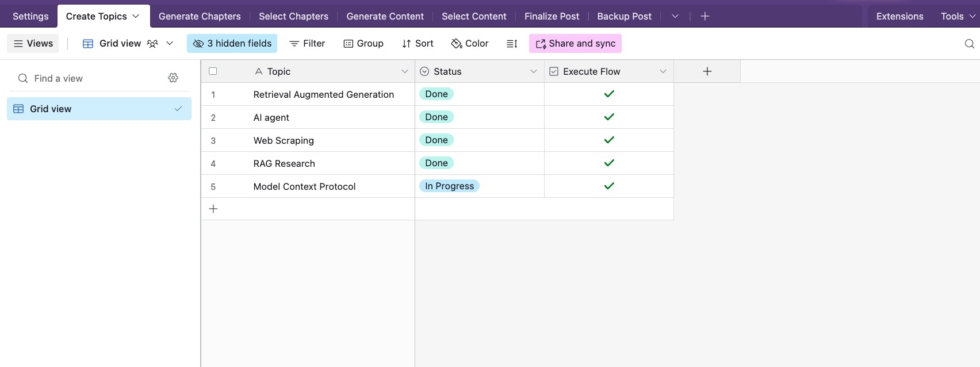Viewport: 980px width, 367px height.
Task: Click the Find a view search field
Action: tap(92, 78)
